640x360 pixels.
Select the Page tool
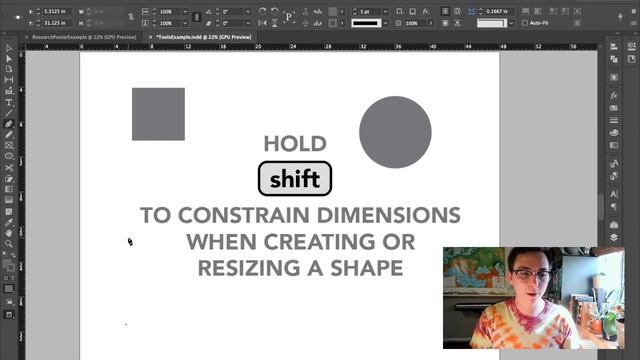click(x=9, y=69)
